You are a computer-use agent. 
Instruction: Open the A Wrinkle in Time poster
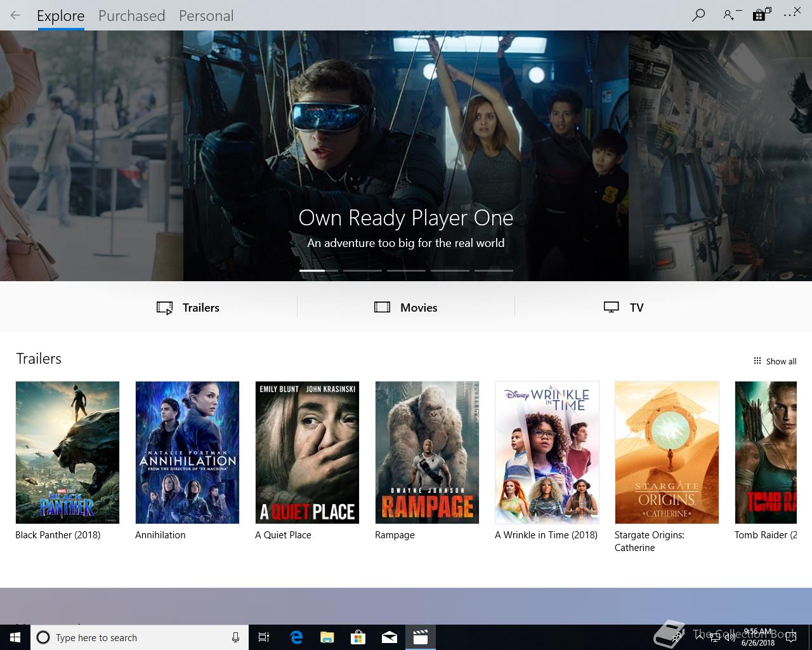pyautogui.click(x=547, y=452)
